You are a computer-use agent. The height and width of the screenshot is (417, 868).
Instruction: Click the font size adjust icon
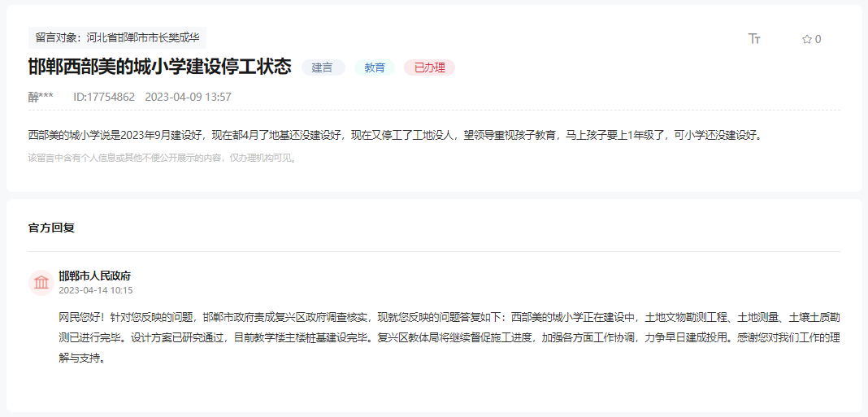pyautogui.click(x=754, y=39)
